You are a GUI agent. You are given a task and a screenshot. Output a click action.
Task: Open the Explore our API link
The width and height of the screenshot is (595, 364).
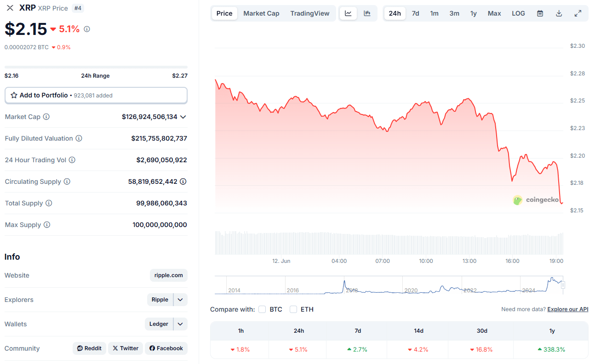[x=567, y=309]
